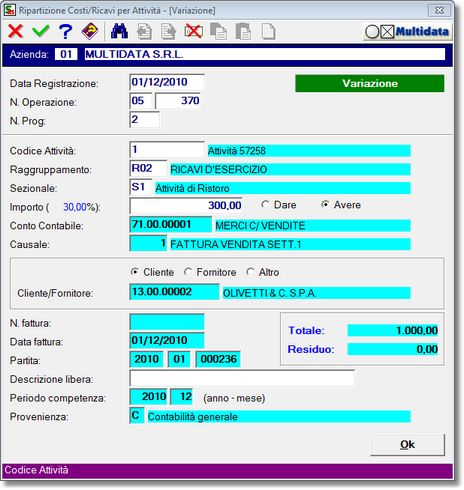The height and width of the screenshot is (490, 464).
Task: Click the purple diamond guide icon
Action: [90, 31]
